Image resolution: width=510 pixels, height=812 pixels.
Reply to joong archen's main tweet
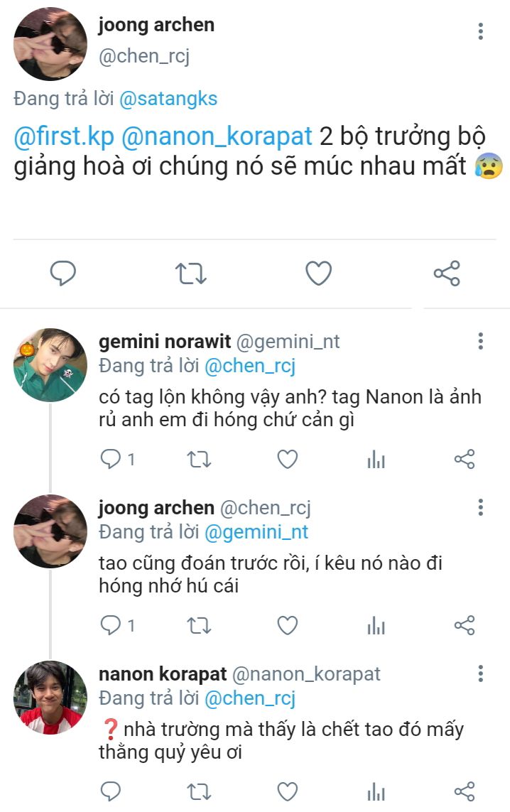(x=63, y=274)
